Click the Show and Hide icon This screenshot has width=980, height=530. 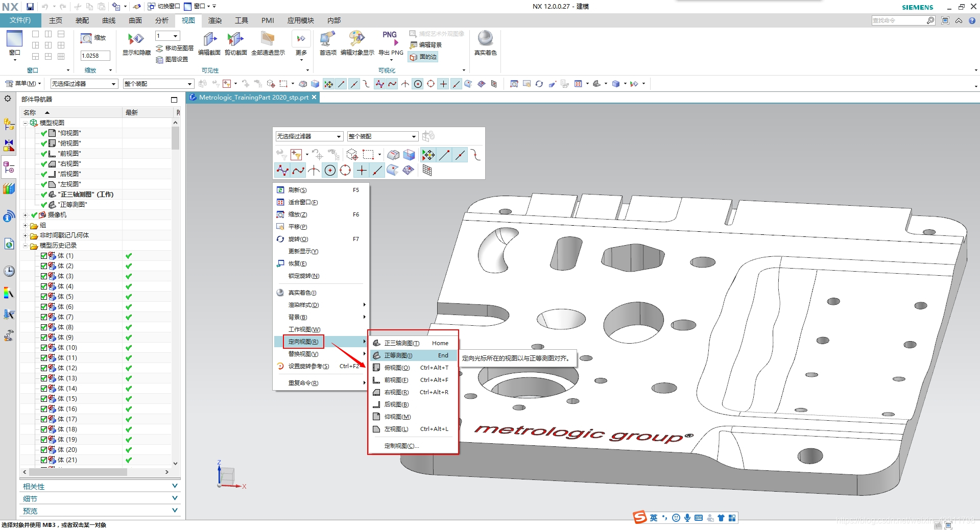tap(136, 43)
